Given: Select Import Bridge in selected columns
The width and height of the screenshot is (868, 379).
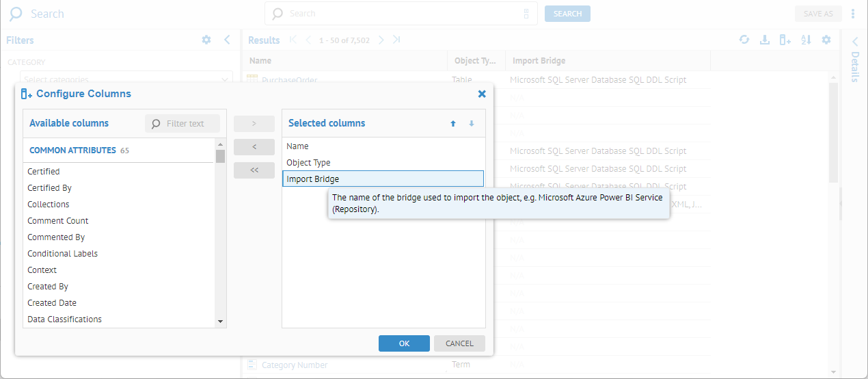Looking at the screenshot, I should (x=383, y=179).
